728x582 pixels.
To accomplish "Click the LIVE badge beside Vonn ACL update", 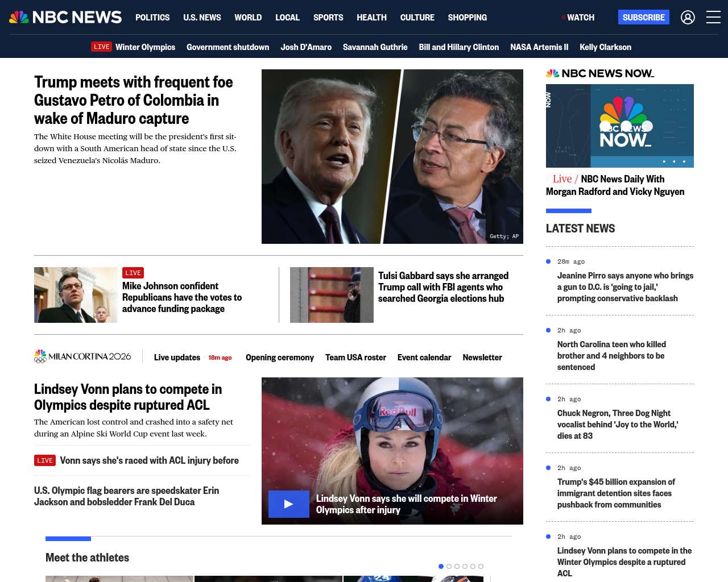I will click(x=45, y=460).
